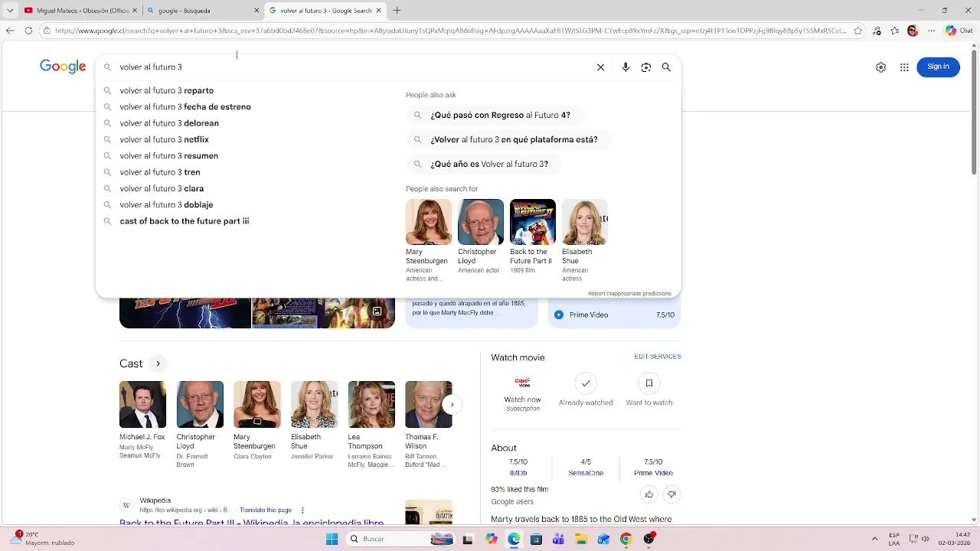This screenshot has height=551, width=980.
Task: Expand the Cast section arrow
Action: click(158, 364)
